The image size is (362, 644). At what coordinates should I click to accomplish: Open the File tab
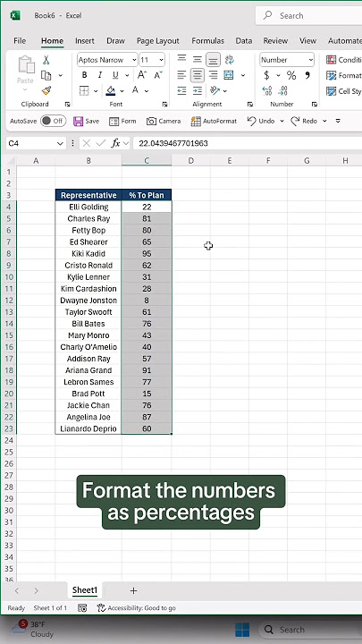tap(20, 40)
